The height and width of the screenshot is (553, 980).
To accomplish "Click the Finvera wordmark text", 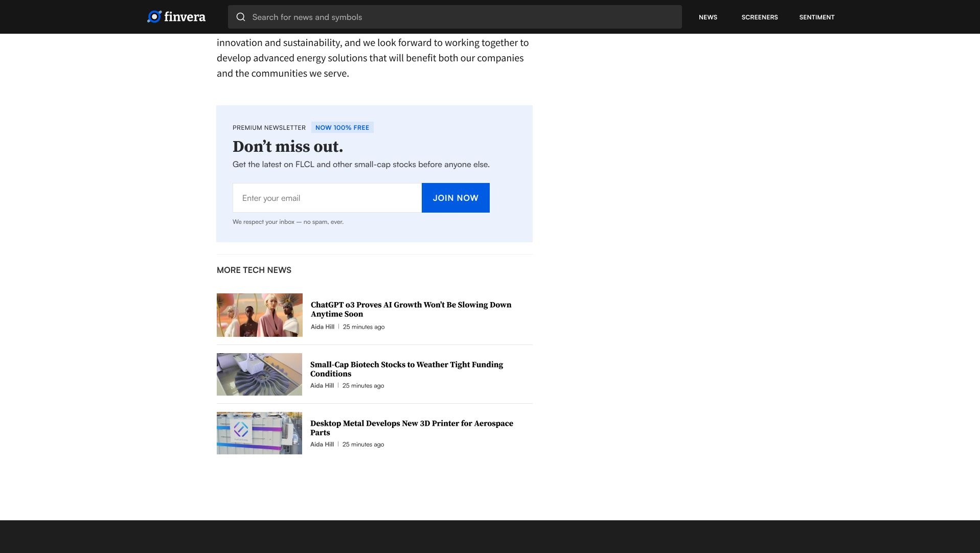I will [185, 17].
